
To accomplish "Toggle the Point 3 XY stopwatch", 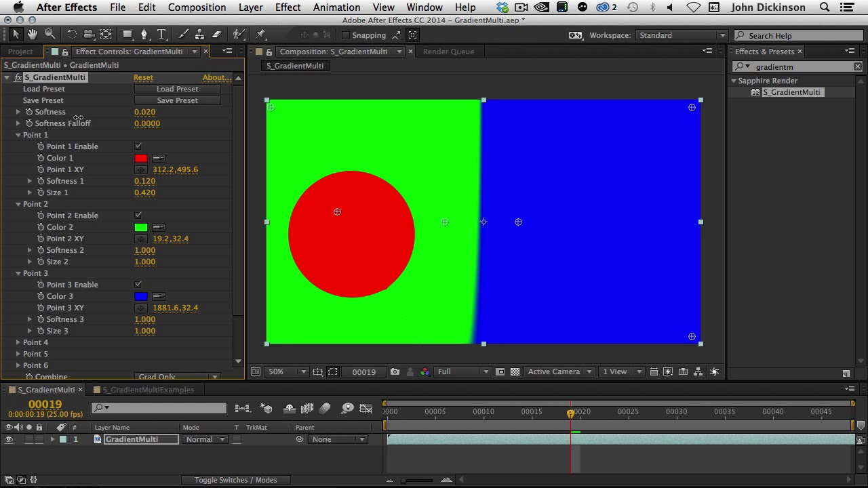I will (41, 308).
